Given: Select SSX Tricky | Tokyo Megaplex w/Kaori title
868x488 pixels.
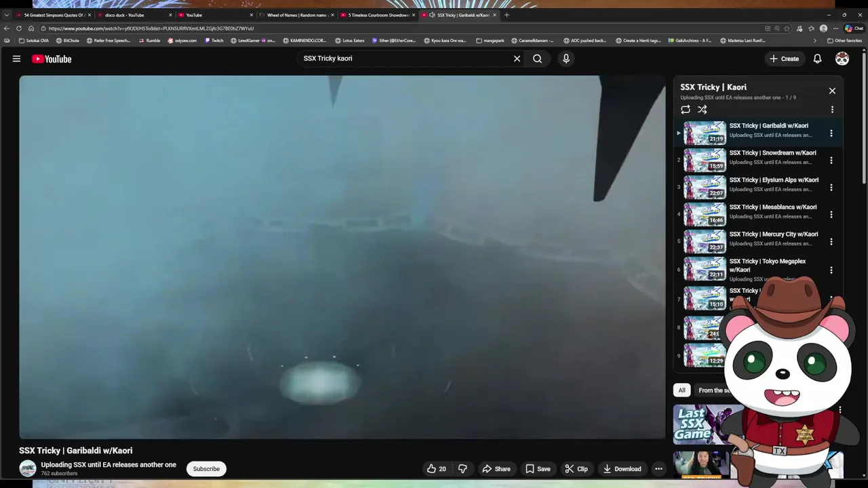Looking at the screenshot, I should click(x=768, y=266).
